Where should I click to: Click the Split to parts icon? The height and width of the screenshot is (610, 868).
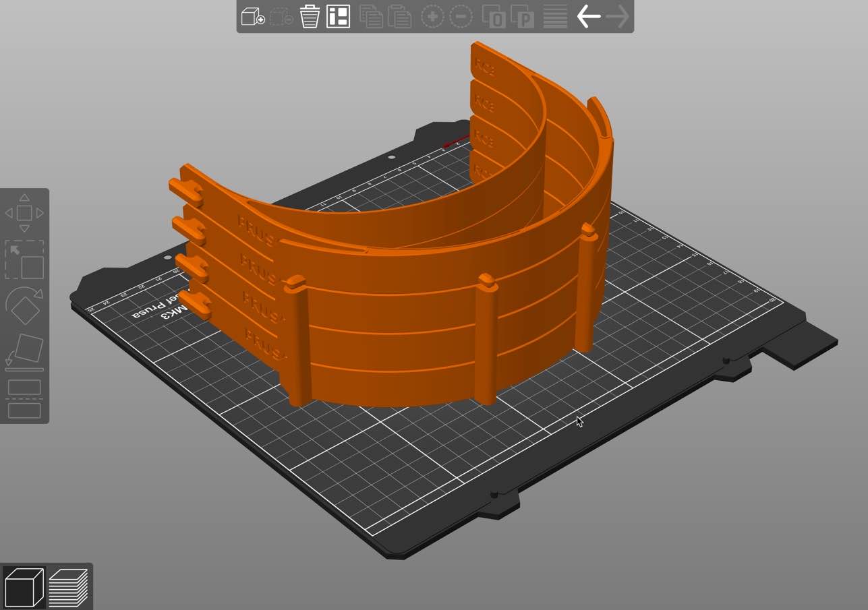[x=522, y=16]
